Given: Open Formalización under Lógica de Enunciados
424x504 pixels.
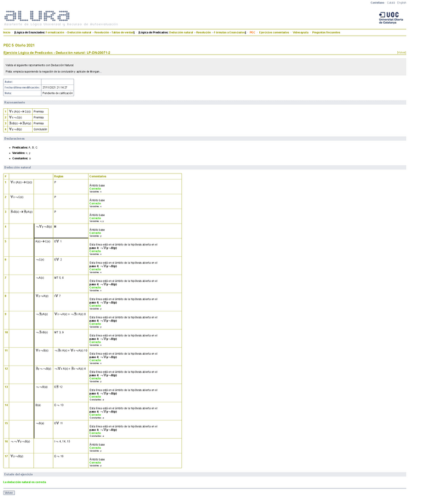Looking at the screenshot, I should [x=55, y=33].
